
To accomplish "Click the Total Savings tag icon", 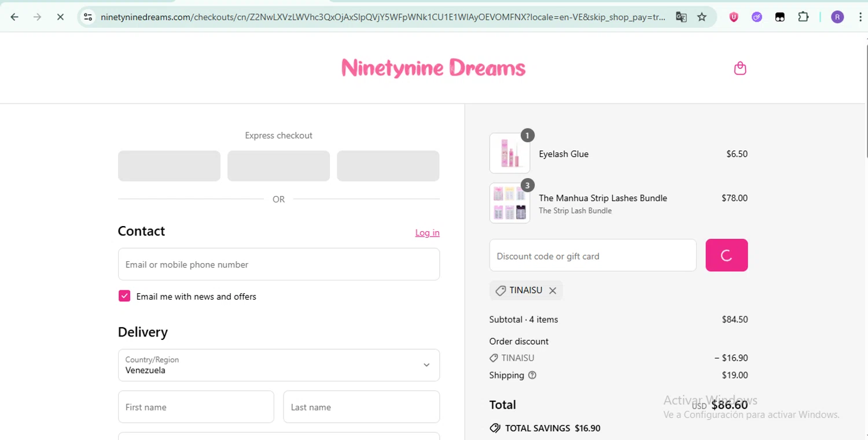I will point(495,428).
